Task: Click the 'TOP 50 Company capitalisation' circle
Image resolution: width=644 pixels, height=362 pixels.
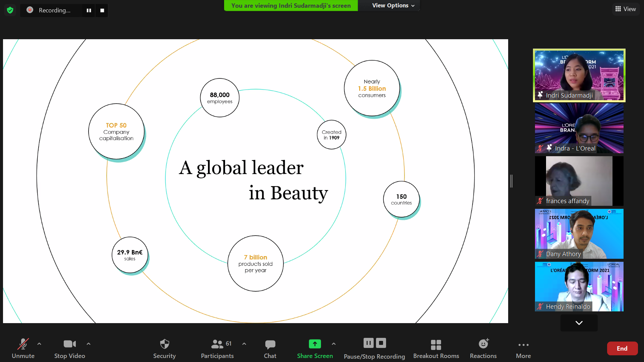Action: [116, 131]
